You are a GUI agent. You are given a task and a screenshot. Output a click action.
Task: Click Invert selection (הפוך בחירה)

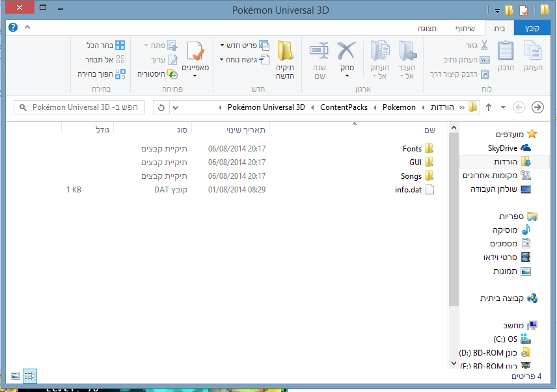pos(102,74)
